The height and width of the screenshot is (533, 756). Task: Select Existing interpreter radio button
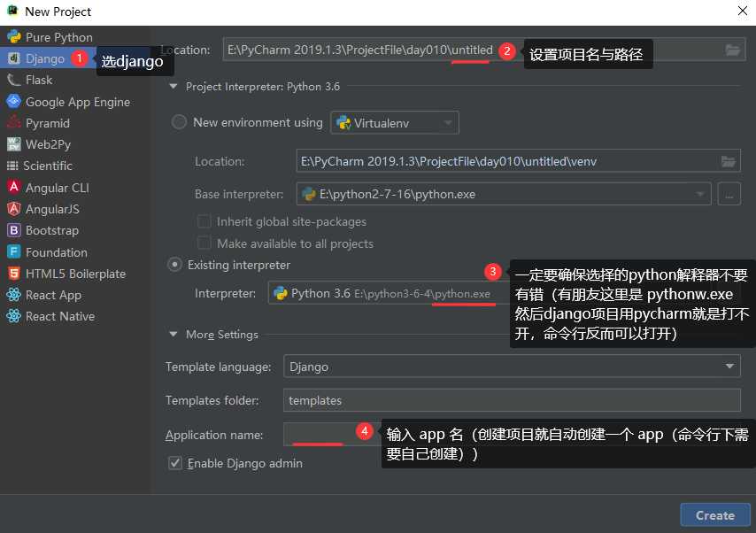[174, 265]
